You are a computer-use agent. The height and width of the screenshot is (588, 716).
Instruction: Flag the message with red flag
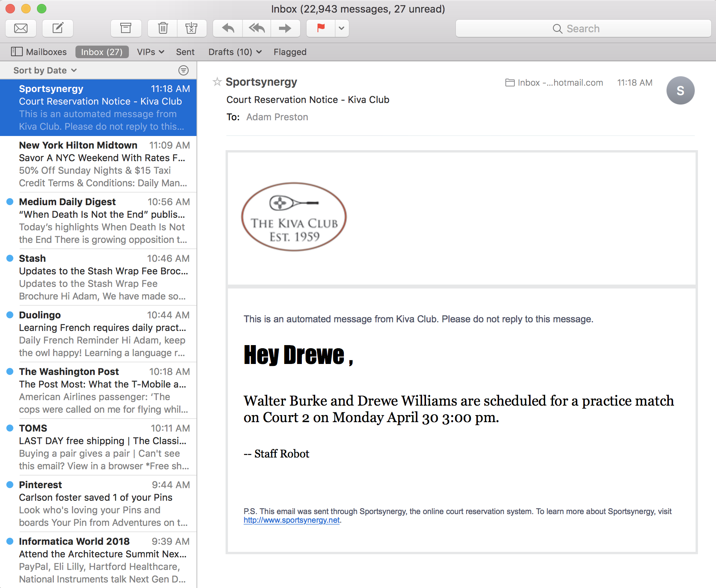[x=321, y=28]
